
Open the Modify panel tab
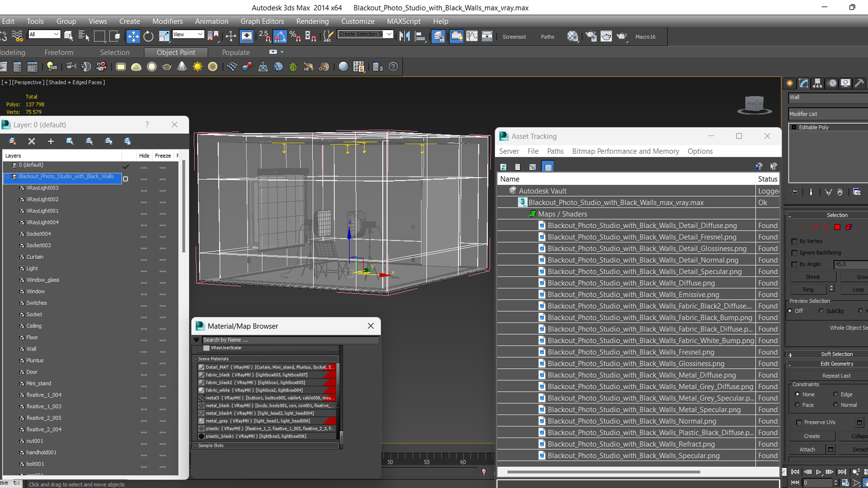[804, 83]
